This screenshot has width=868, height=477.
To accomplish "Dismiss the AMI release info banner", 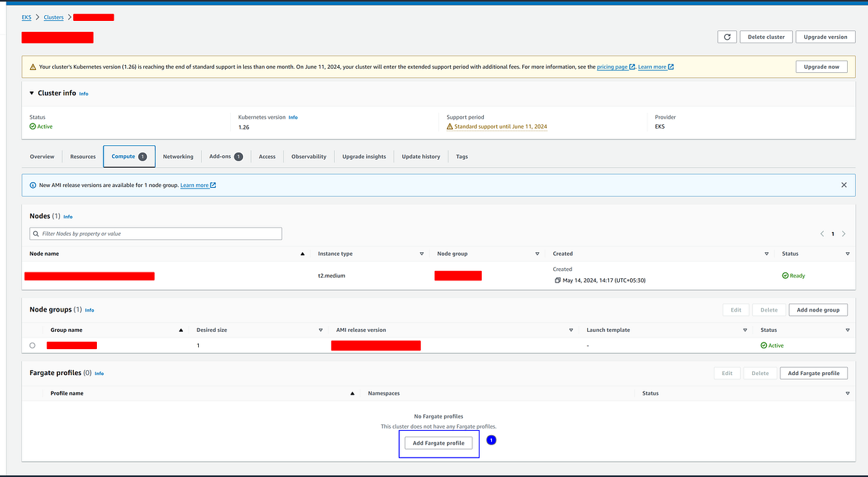I will 843,185.
